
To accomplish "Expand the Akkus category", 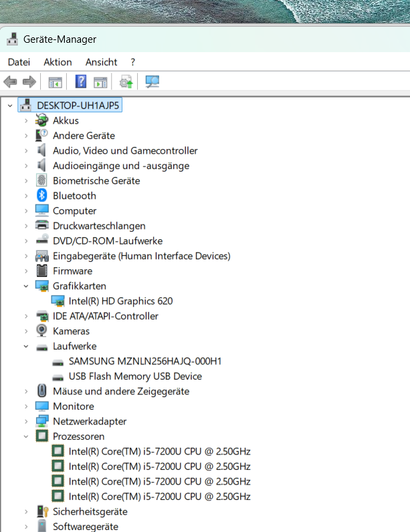I will tap(26, 120).
